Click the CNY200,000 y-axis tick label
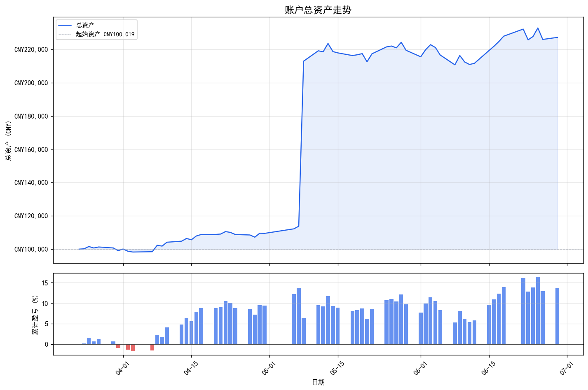The width and height of the screenshot is (588, 390). pyautogui.click(x=31, y=83)
